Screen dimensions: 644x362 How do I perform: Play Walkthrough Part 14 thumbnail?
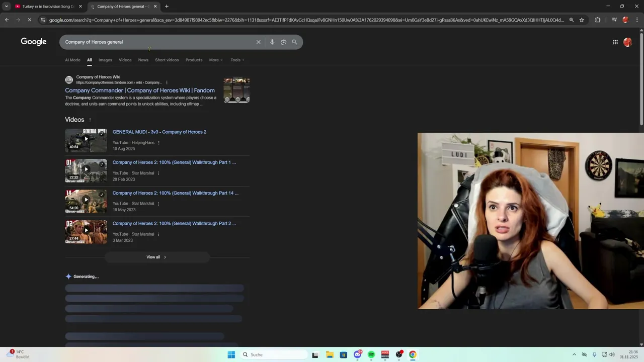coord(86,202)
